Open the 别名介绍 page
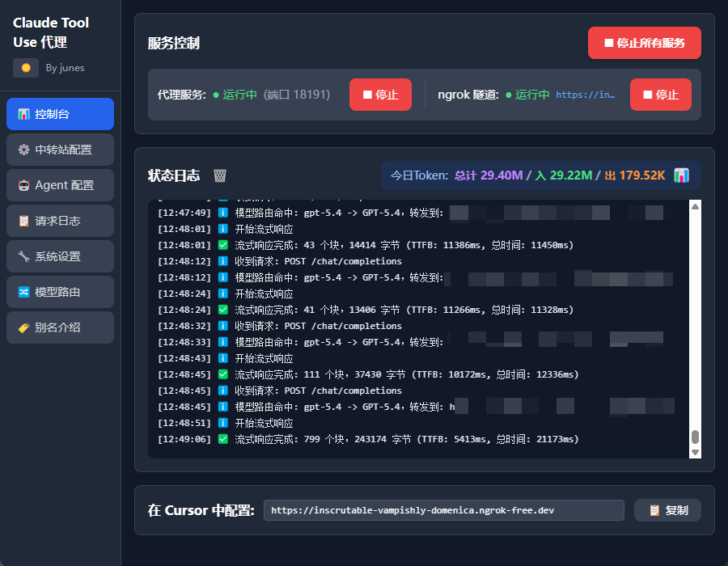The height and width of the screenshot is (566, 728). (61, 327)
